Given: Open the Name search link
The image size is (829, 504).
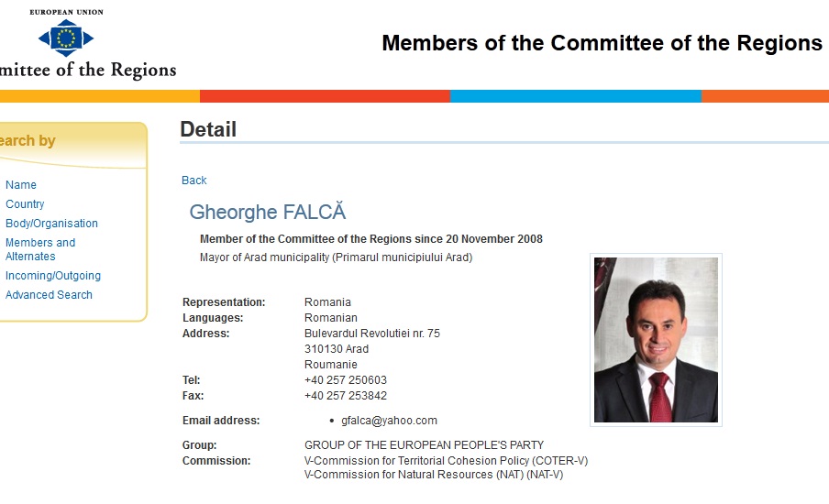Looking at the screenshot, I should (21, 185).
